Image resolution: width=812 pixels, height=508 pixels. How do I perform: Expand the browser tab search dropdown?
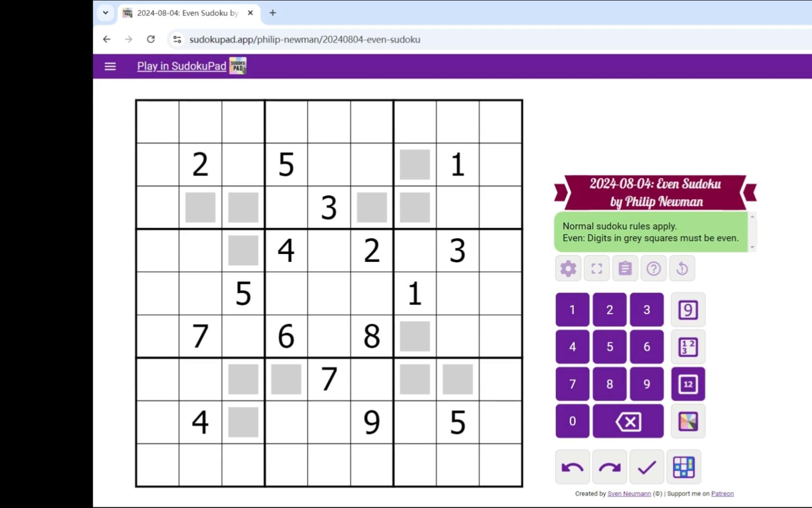106,13
